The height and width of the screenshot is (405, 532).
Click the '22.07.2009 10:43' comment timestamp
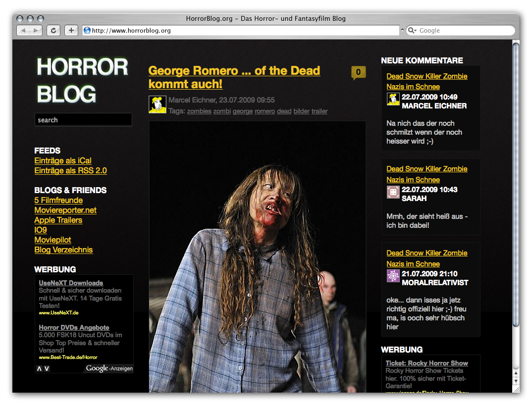point(429,190)
